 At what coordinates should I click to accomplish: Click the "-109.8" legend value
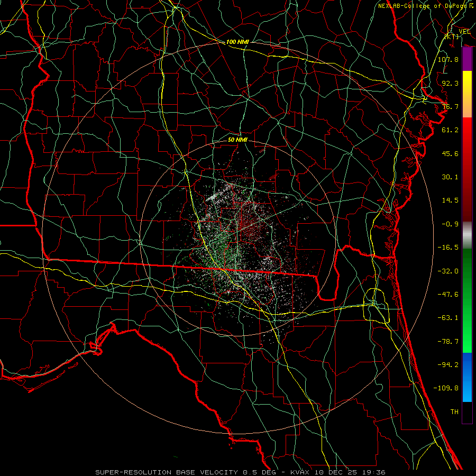point(446,388)
